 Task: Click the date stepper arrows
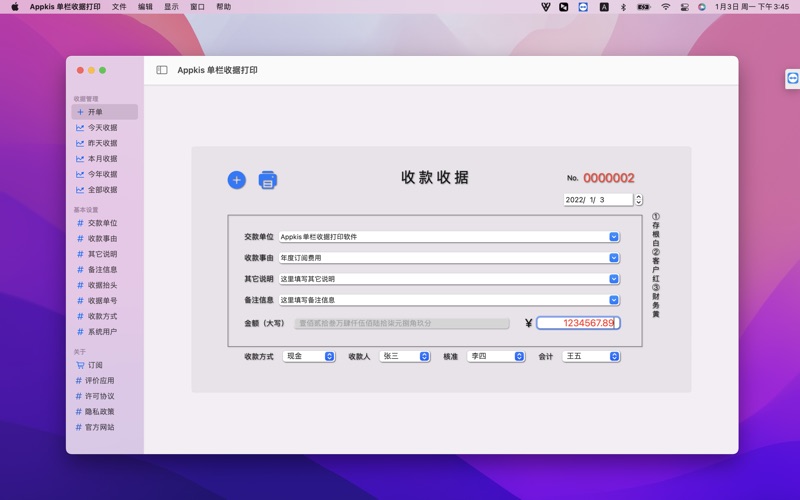[638, 199]
